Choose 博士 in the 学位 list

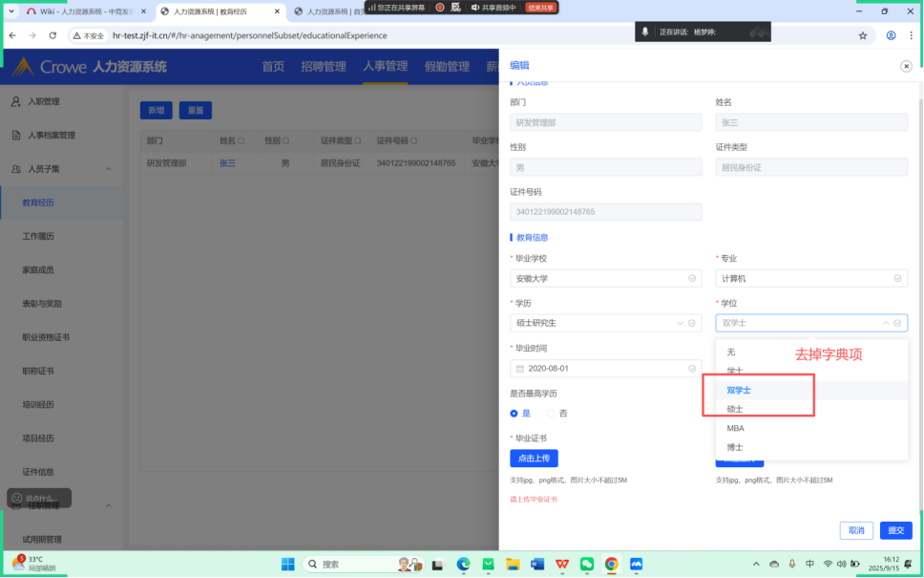click(811, 447)
